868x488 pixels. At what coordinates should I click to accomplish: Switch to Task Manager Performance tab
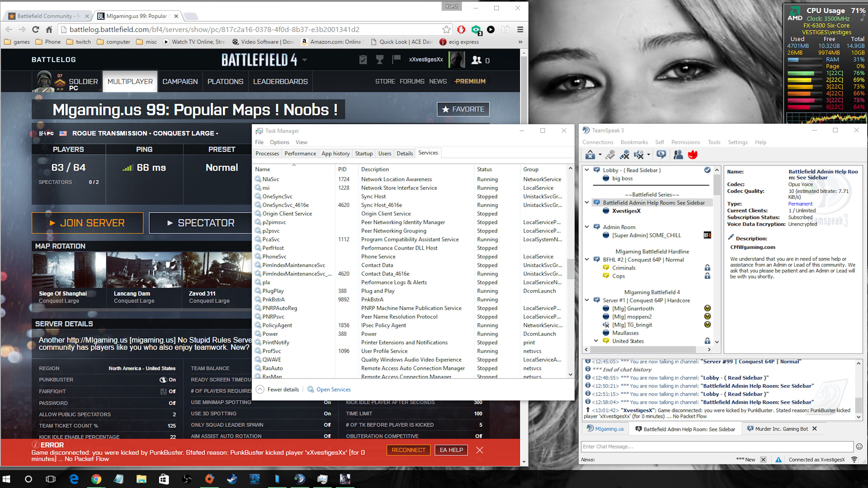click(x=300, y=153)
